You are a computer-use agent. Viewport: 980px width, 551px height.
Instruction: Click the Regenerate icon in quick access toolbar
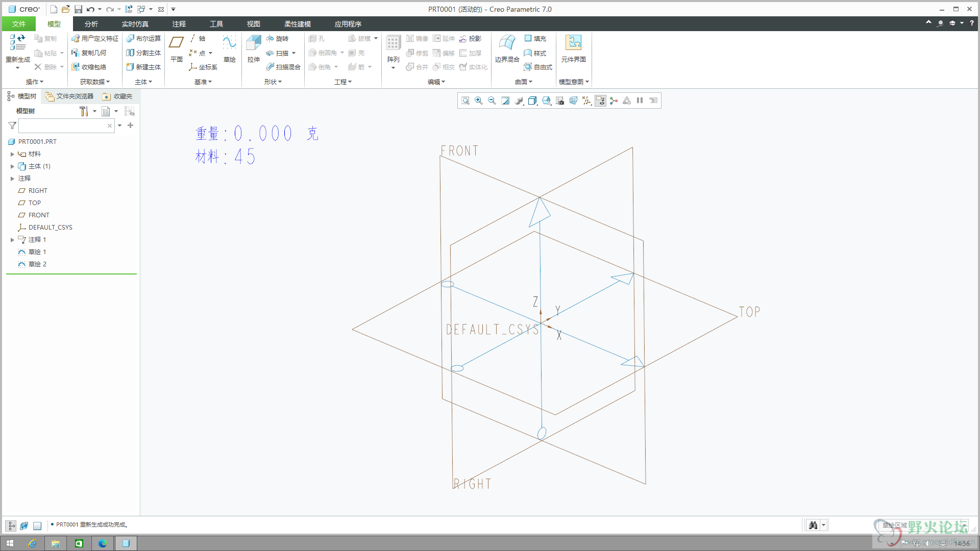pyautogui.click(x=129, y=9)
